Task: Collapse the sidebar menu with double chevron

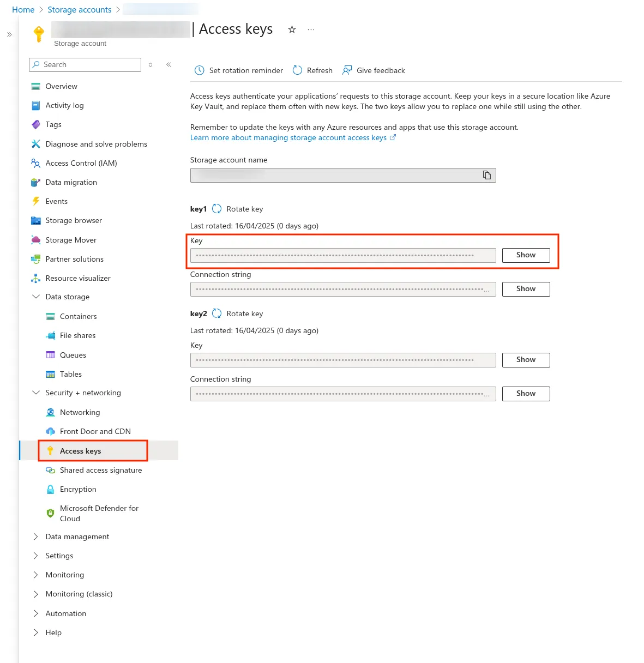Action: tap(169, 64)
